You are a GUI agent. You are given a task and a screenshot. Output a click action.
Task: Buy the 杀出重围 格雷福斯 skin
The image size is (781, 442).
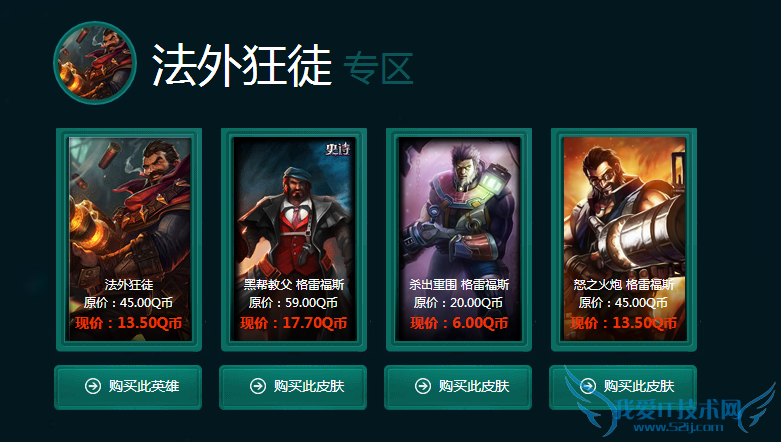[458, 387]
